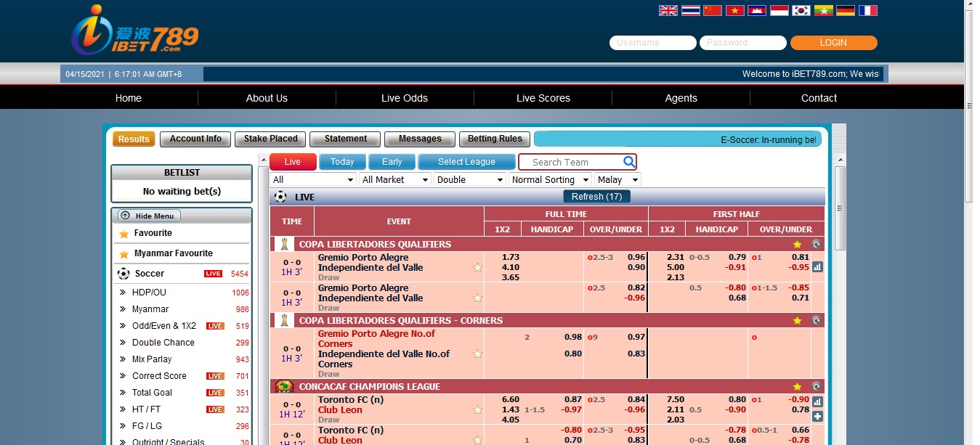Choose the China flag language

coord(713,10)
